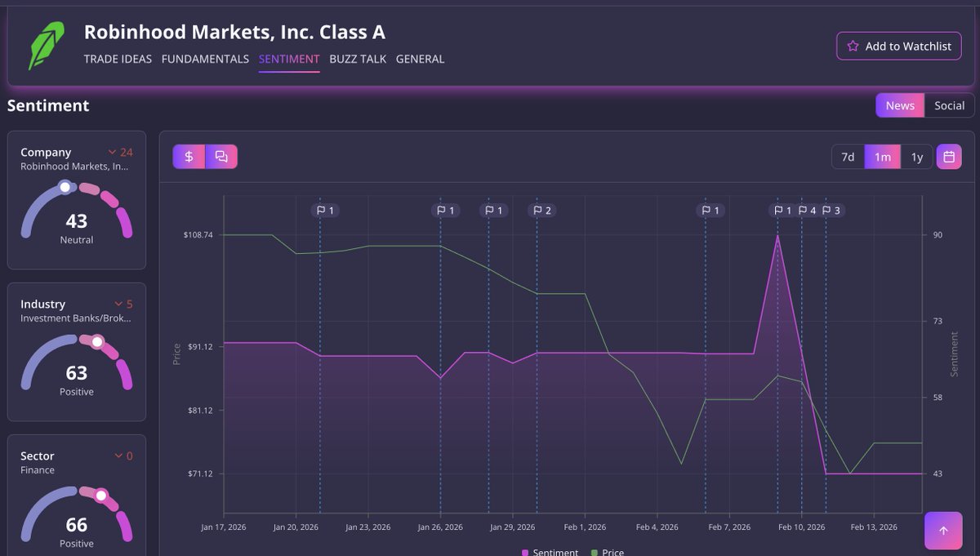
Task: Select the 1y time range
Action: tap(915, 156)
